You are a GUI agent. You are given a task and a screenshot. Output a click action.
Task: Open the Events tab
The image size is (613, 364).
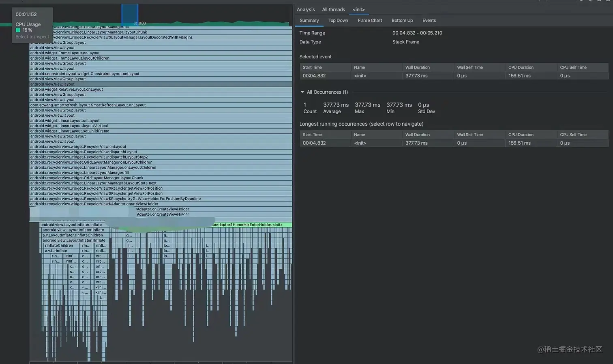429,20
